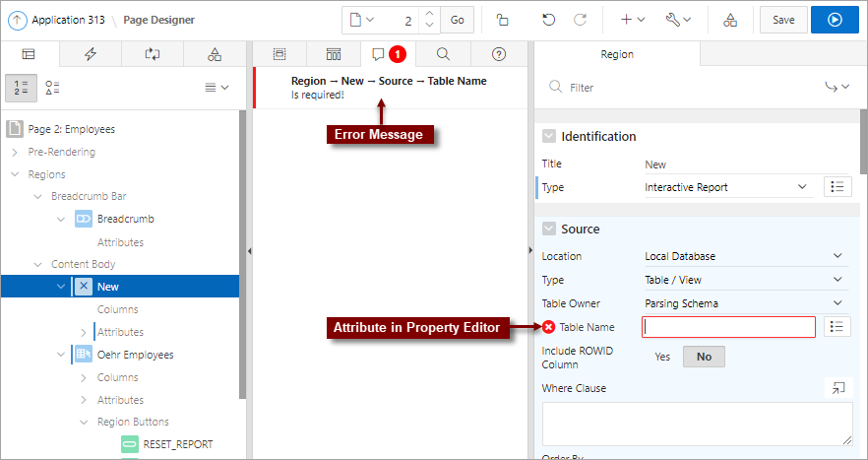Increment page number with up arrow
868x460 pixels.
(x=429, y=13)
